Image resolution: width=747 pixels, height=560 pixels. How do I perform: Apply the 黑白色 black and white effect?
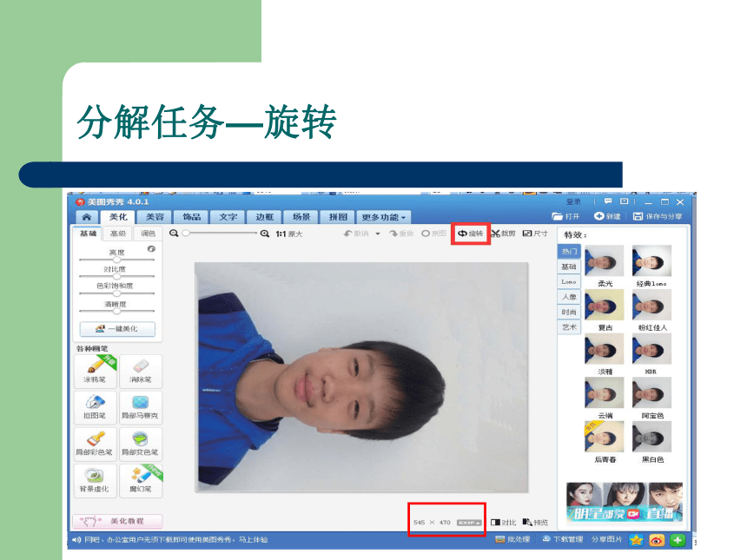click(651, 437)
